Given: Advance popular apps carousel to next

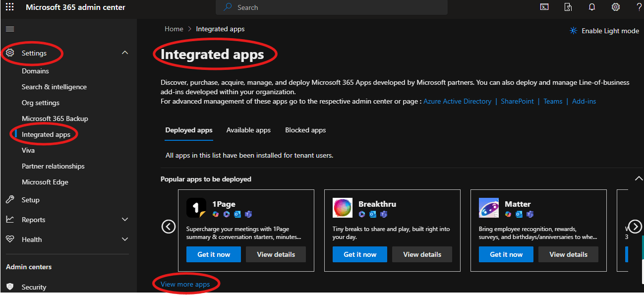Looking at the screenshot, I should click(635, 227).
